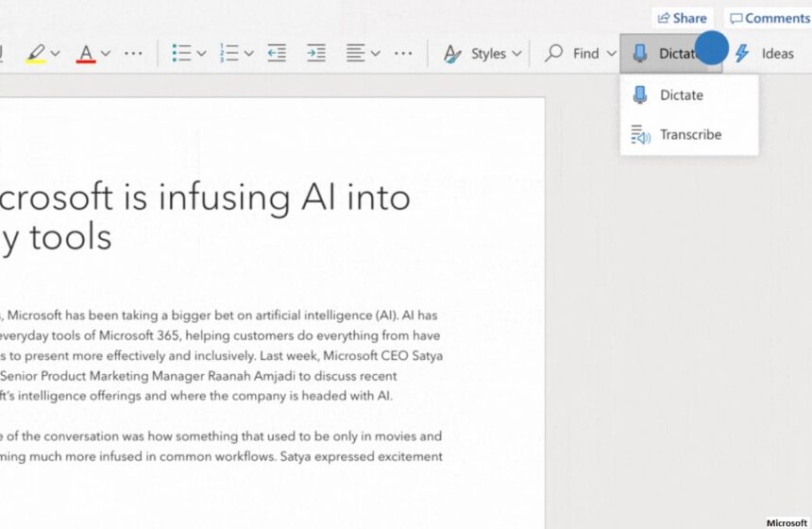Click the document heading containing 'infusing AI into'
The height and width of the screenshot is (529, 812).
(x=206, y=198)
